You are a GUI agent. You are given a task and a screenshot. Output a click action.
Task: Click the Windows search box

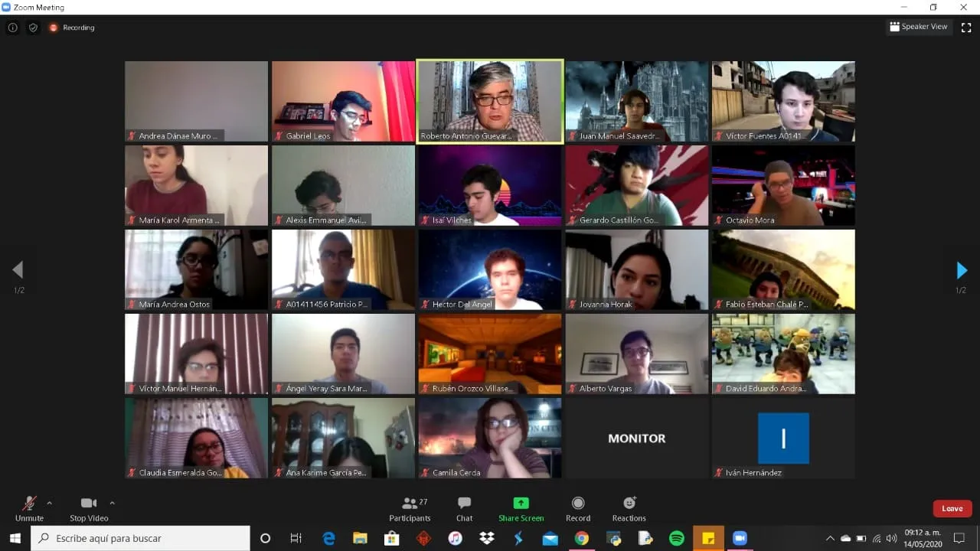pyautogui.click(x=141, y=538)
